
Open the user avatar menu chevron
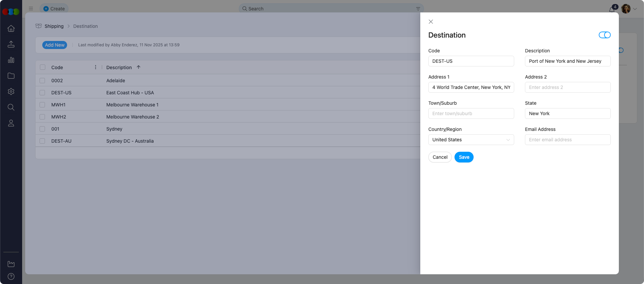pyautogui.click(x=635, y=9)
